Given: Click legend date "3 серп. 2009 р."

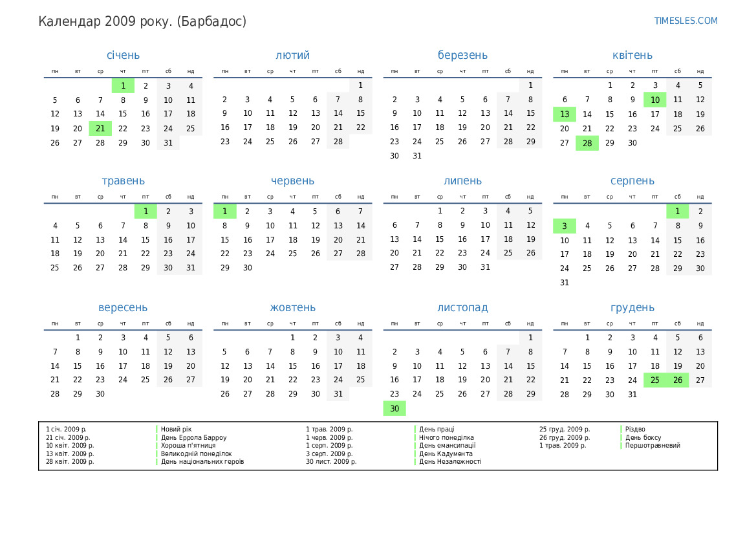Looking at the screenshot, I should (329, 453).
